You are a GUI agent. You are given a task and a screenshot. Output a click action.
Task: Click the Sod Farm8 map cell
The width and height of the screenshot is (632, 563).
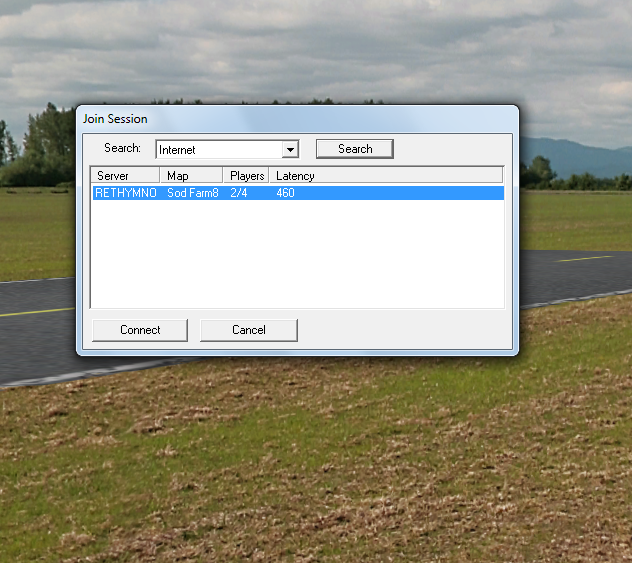(193, 193)
